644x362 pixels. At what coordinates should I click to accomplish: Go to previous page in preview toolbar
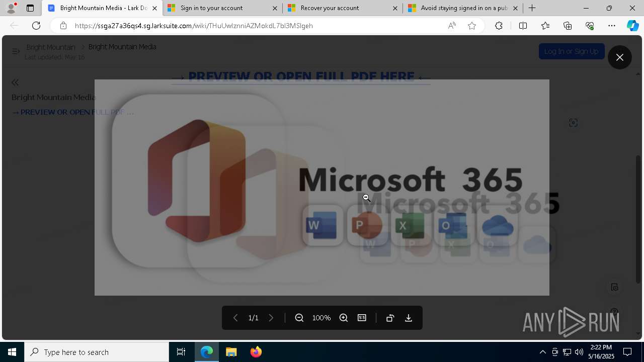[235, 318]
